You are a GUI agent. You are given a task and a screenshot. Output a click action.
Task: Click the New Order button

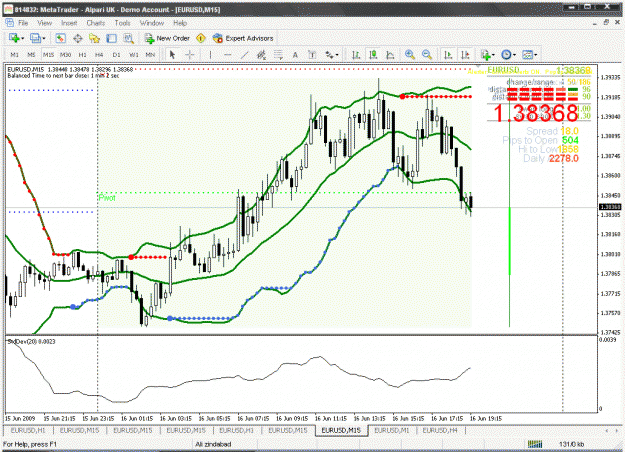[167, 38]
